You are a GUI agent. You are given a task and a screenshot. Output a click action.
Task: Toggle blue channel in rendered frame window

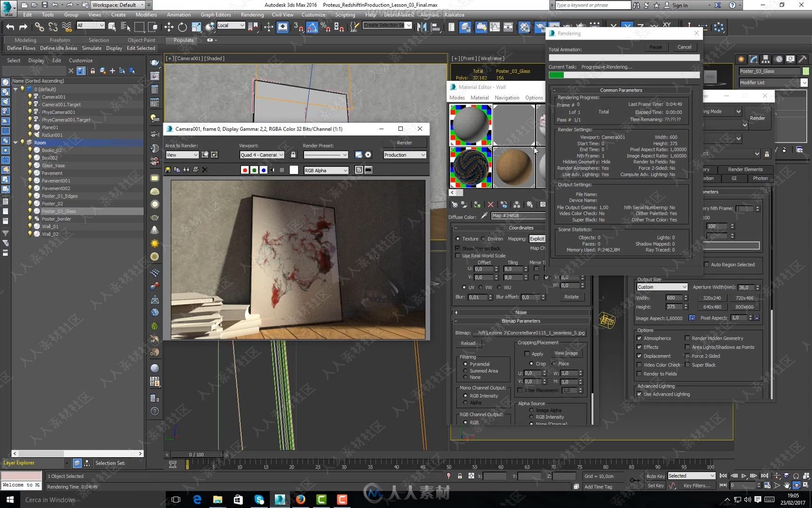(264, 170)
